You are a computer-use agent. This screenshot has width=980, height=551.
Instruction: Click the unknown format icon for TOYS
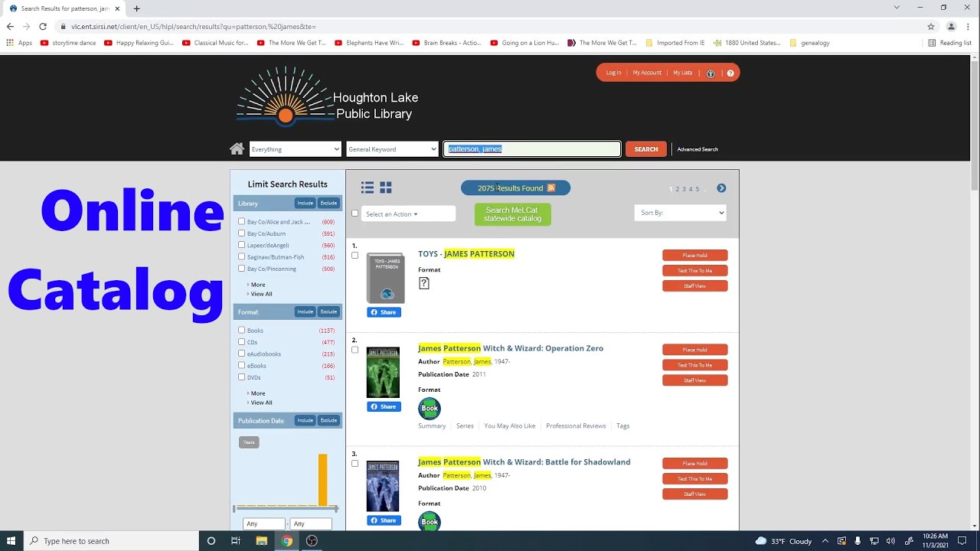424,283
